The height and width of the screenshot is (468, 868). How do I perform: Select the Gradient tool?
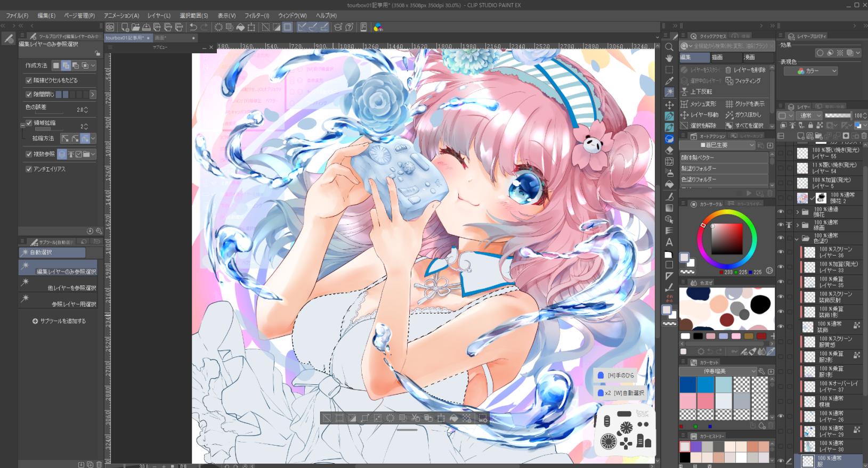tap(669, 208)
